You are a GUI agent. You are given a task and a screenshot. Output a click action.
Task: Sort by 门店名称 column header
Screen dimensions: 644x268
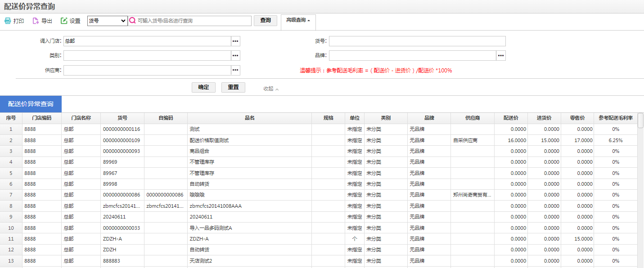pos(81,118)
